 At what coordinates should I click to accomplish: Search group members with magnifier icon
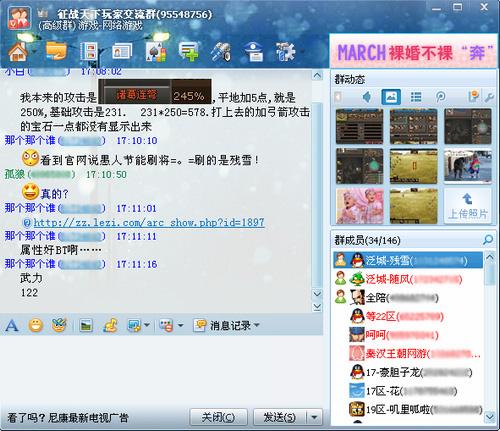(x=488, y=240)
